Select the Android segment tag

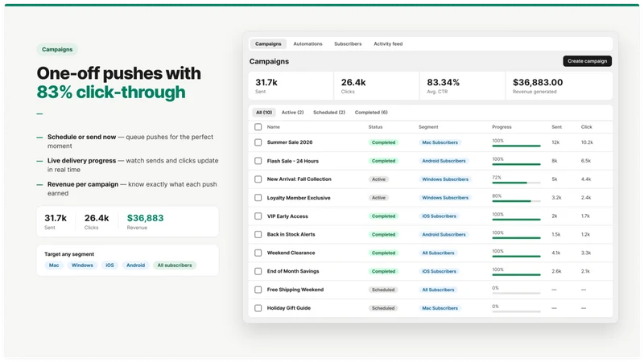tap(135, 265)
